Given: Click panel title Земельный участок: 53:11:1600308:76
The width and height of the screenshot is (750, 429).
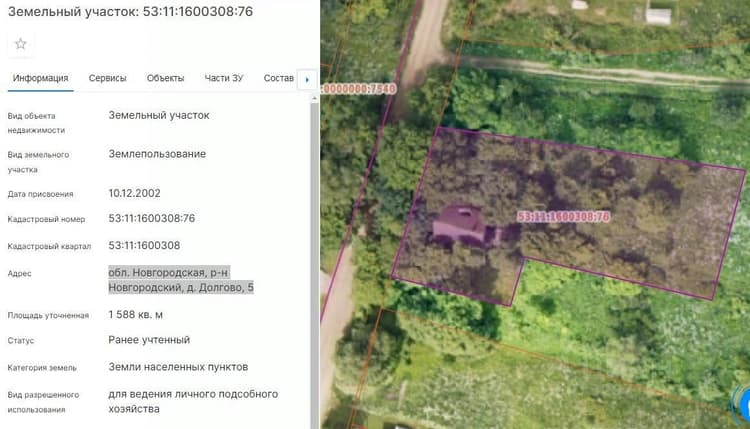Looking at the screenshot, I should click(x=130, y=11).
